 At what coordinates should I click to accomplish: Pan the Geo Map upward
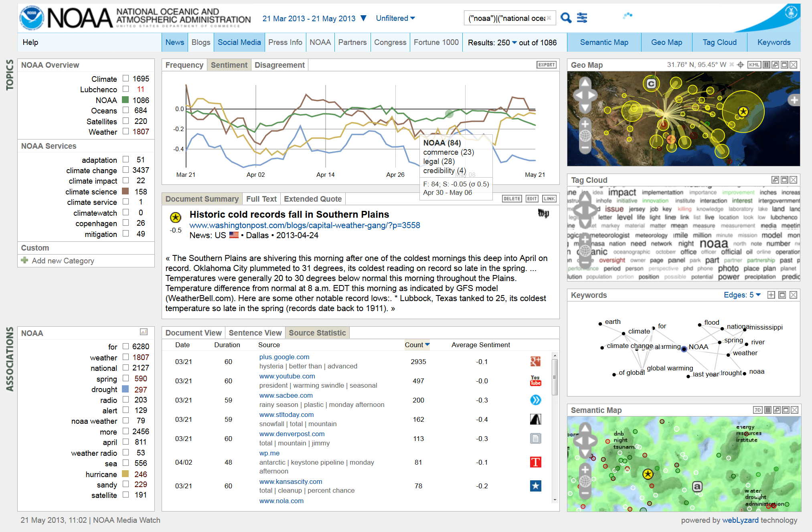(585, 83)
